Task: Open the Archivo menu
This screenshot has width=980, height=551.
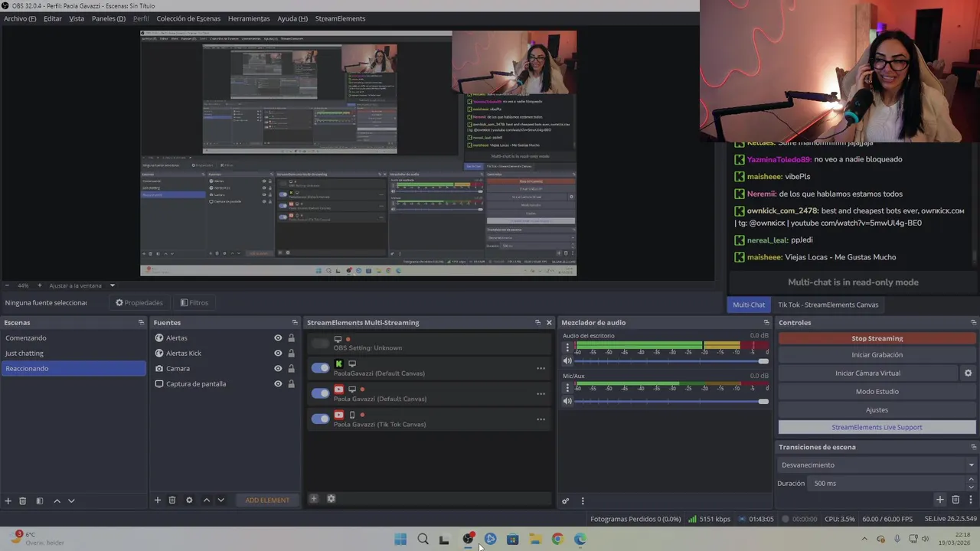Action: coord(20,18)
